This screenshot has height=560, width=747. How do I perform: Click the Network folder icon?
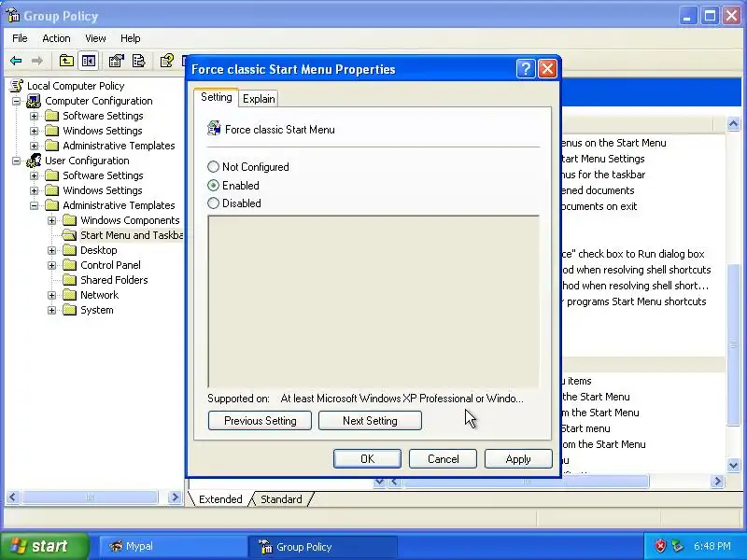(x=69, y=295)
